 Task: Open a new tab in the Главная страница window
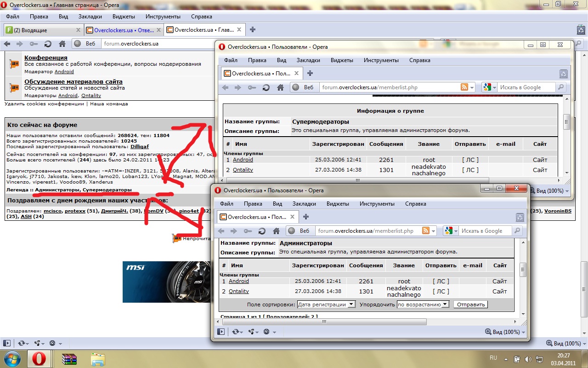(x=252, y=30)
